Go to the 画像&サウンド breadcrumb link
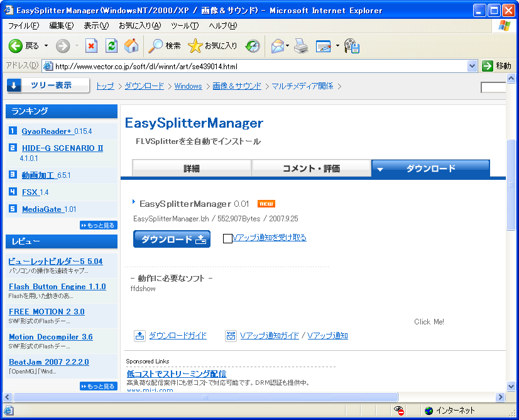Image resolution: width=519 pixels, height=420 pixels. (237, 86)
